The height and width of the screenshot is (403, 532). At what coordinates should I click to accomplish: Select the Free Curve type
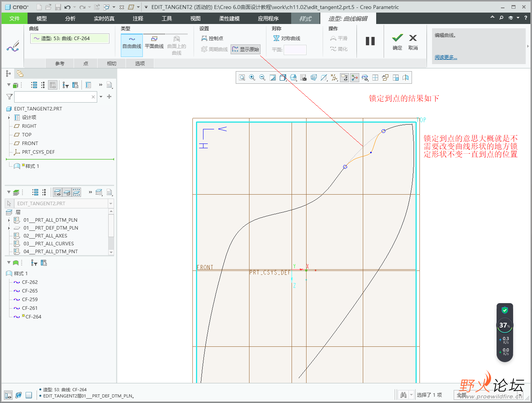pyautogui.click(x=132, y=45)
